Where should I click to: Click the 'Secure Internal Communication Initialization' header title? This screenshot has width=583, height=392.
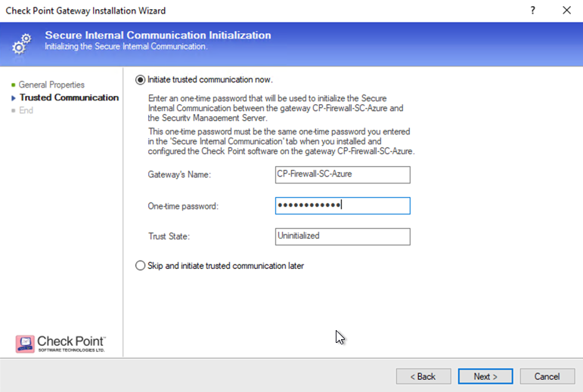click(157, 35)
